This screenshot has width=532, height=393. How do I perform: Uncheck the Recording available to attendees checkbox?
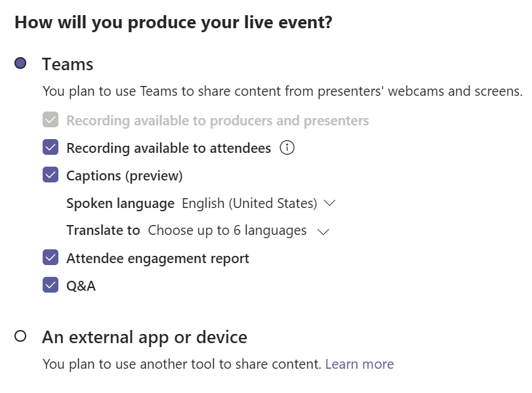click(51, 147)
